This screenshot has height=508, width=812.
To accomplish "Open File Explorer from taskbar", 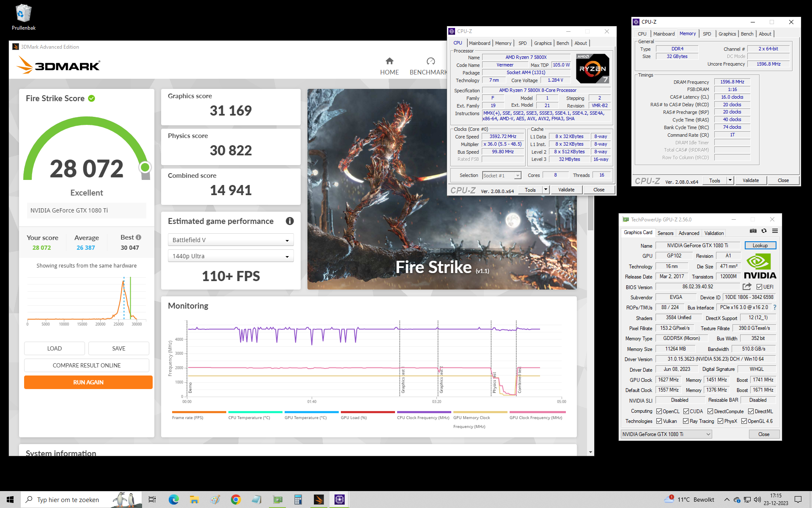I will (x=194, y=500).
